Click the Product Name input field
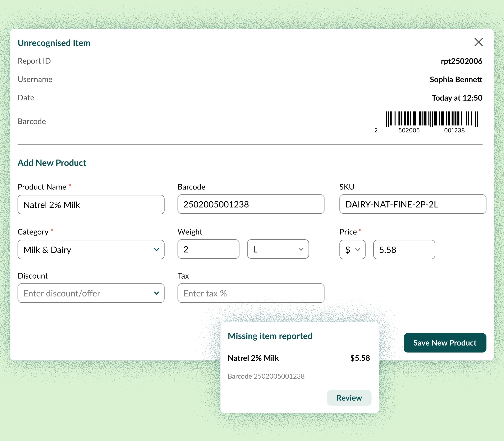This screenshot has height=441, width=504. 91,204
